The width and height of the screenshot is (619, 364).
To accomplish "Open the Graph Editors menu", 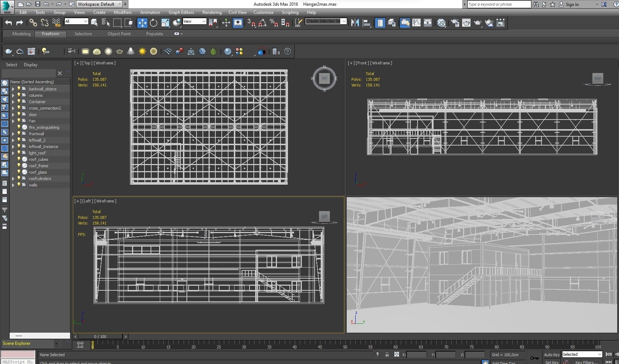I will [181, 12].
